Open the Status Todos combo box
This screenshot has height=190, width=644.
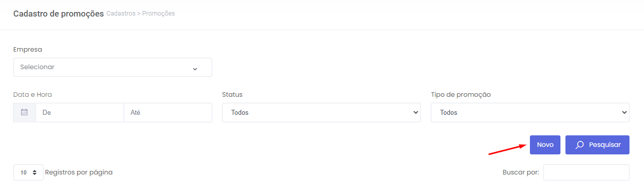click(x=321, y=113)
